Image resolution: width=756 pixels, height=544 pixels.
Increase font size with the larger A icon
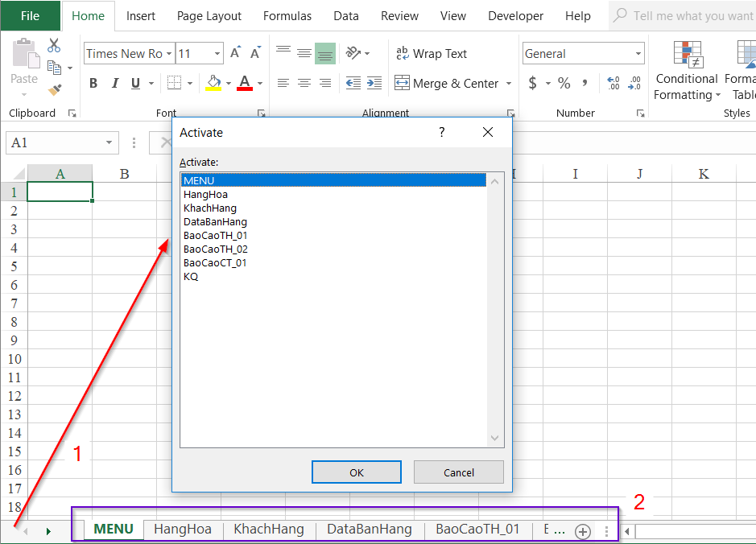(235, 52)
